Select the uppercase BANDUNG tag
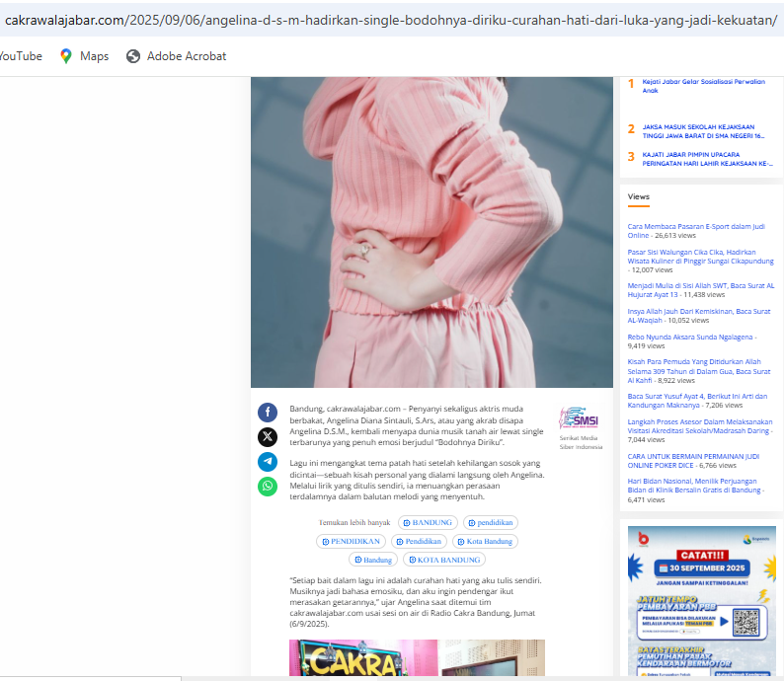The image size is (784, 681). pyautogui.click(x=426, y=522)
